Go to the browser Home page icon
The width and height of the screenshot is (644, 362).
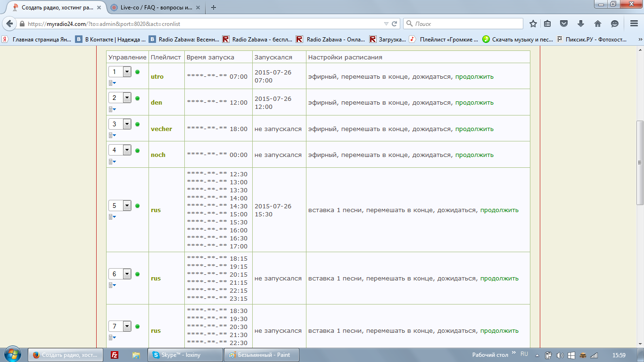tap(598, 24)
